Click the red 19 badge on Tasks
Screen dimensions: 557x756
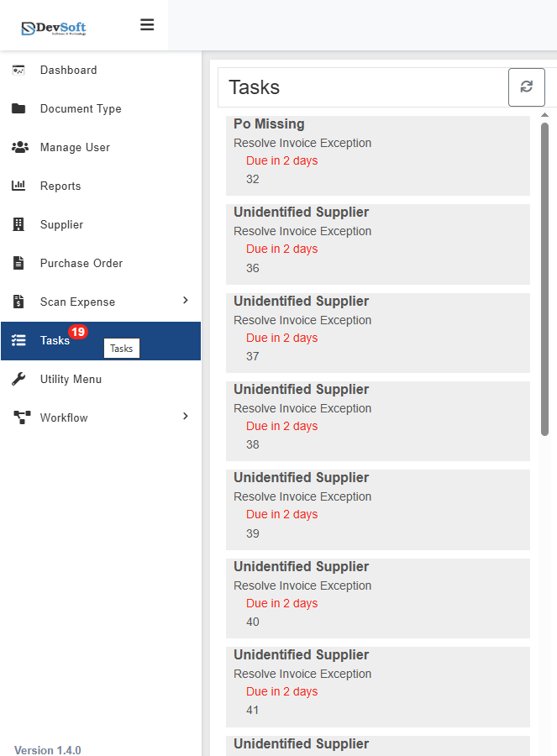(x=78, y=332)
